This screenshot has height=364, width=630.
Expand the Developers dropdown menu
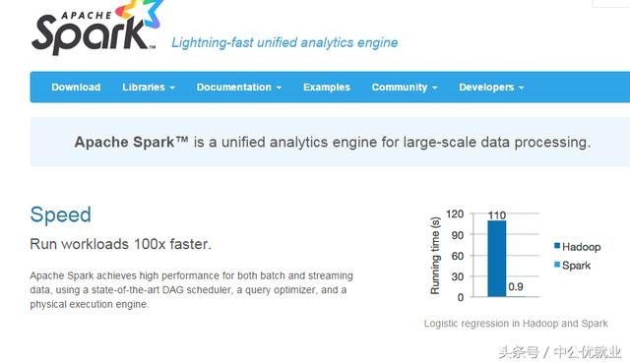tap(491, 88)
